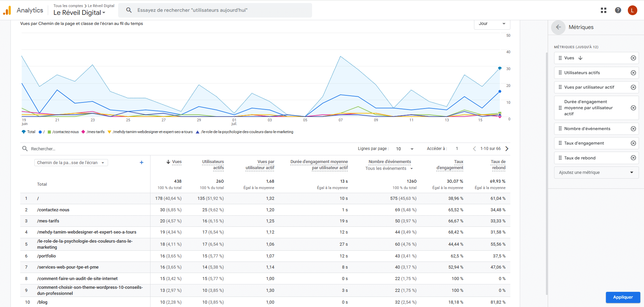Click the Appliquer button

tap(623, 297)
